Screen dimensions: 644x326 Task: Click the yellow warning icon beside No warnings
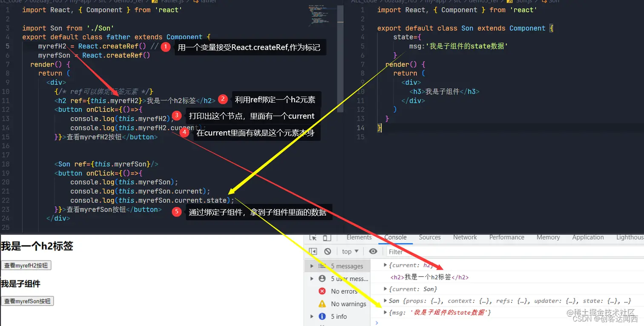(322, 304)
